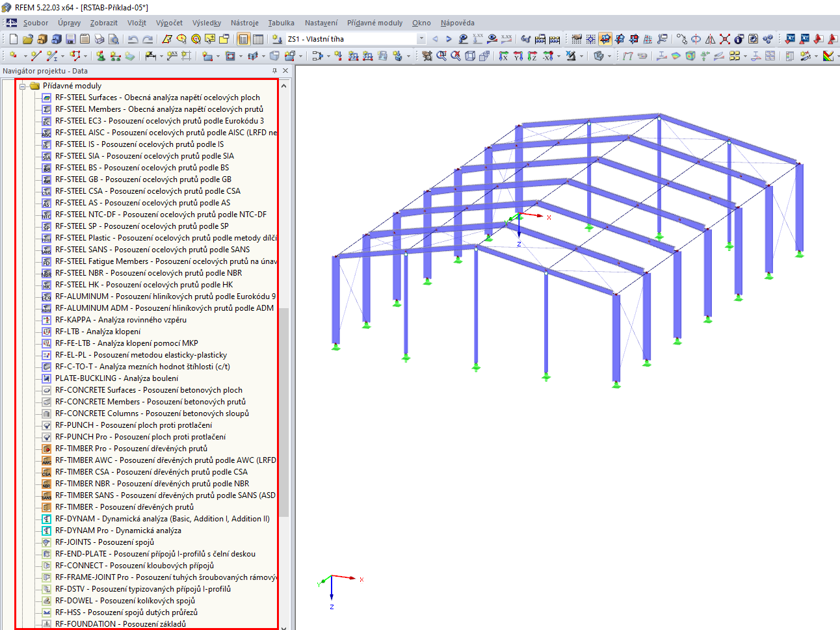Select RF-END-PLATE module
Screen dimensions: 840x630
coord(155,554)
